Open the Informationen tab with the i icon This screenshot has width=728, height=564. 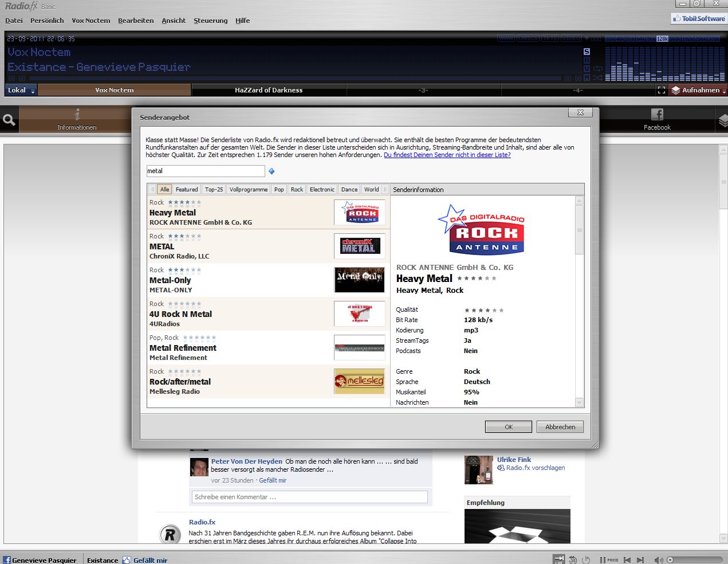[77, 119]
